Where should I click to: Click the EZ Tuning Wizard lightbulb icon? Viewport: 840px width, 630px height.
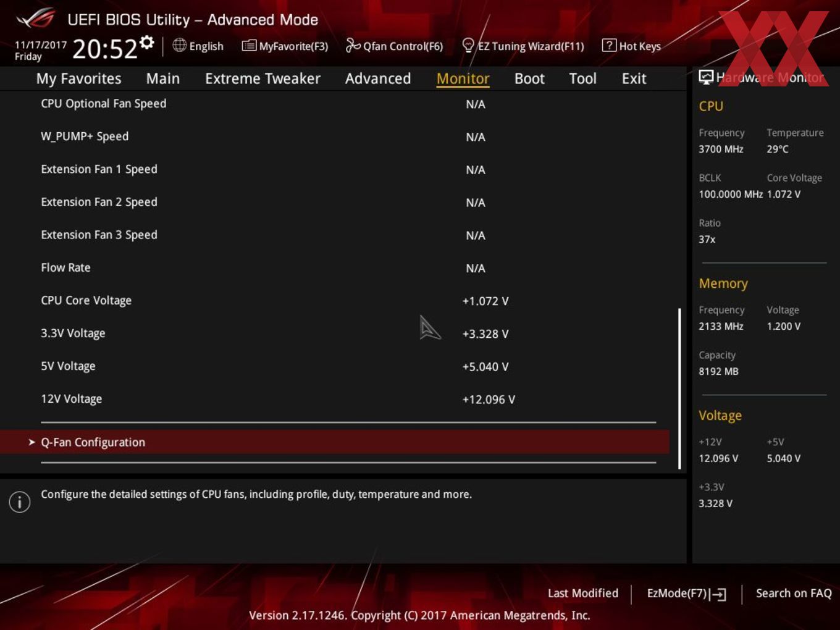coord(468,45)
